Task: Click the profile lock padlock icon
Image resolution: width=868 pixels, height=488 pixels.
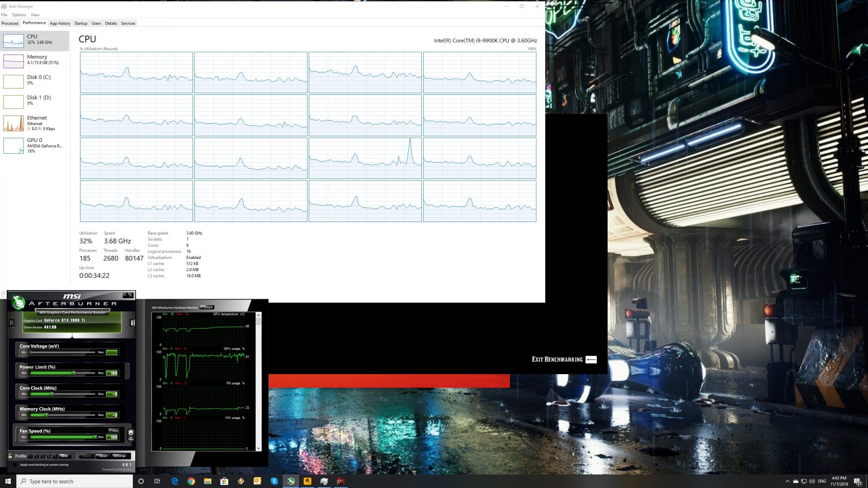Action: tap(10, 456)
